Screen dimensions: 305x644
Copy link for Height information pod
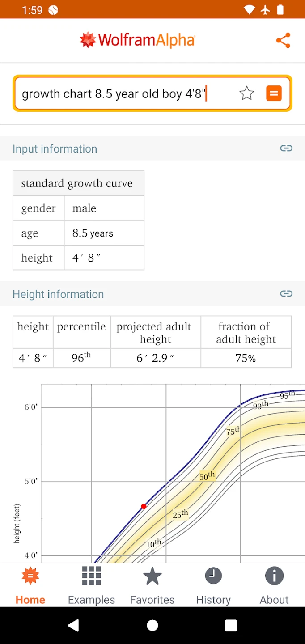(286, 293)
